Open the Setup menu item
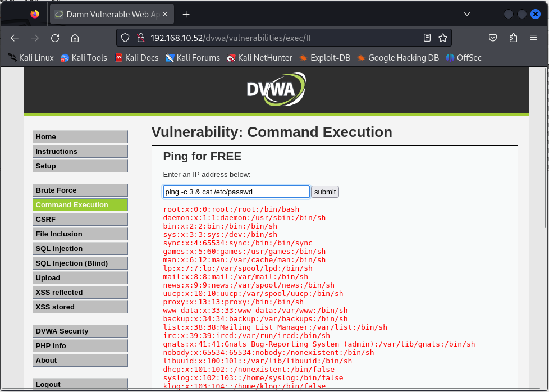Image resolution: width=549 pixels, height=392 pixels. pos(80,166)
